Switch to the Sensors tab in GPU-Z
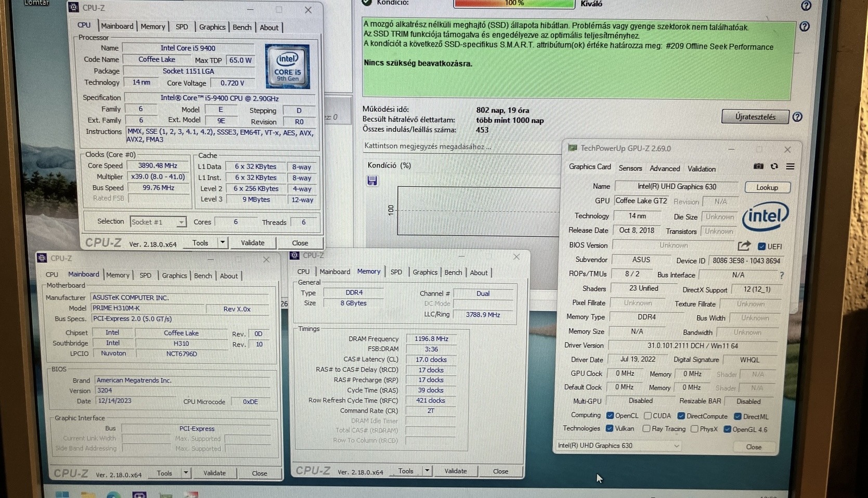Viewport: 868px width, 498px height. [630, 168]
